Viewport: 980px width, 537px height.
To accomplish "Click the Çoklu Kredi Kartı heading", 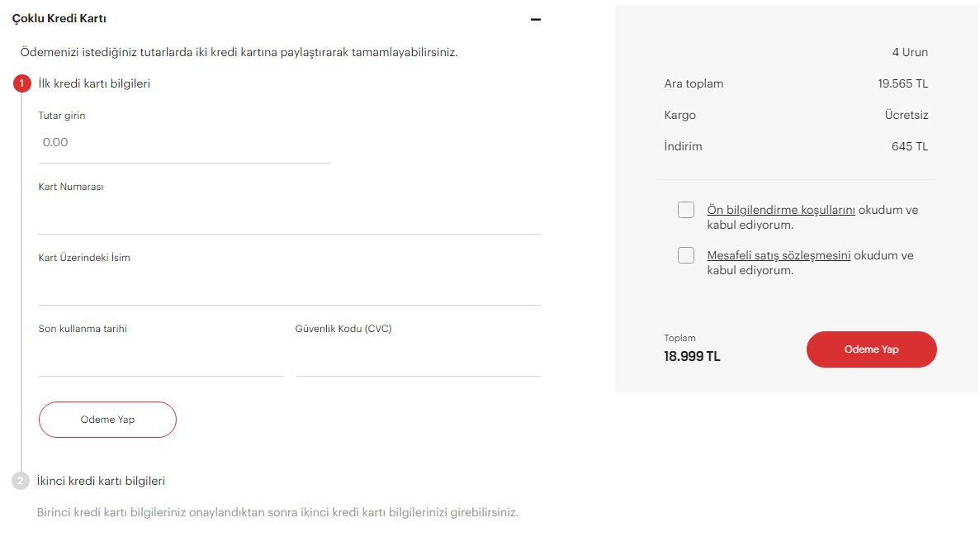I will pyautogui.click(x=59, y=18).
